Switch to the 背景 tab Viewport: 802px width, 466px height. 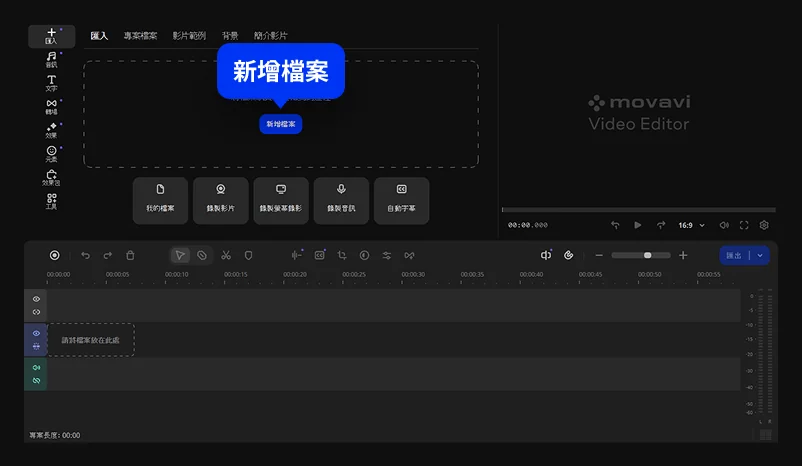230,35
